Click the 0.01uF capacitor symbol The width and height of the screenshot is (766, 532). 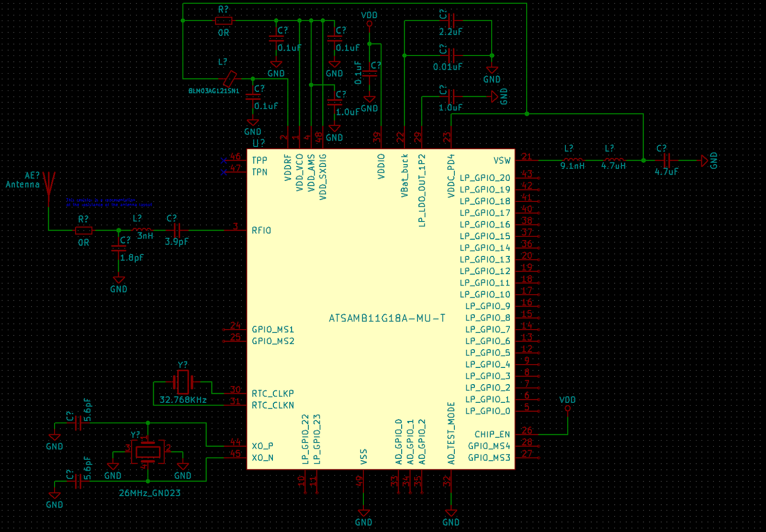click(x=451, y=55)
